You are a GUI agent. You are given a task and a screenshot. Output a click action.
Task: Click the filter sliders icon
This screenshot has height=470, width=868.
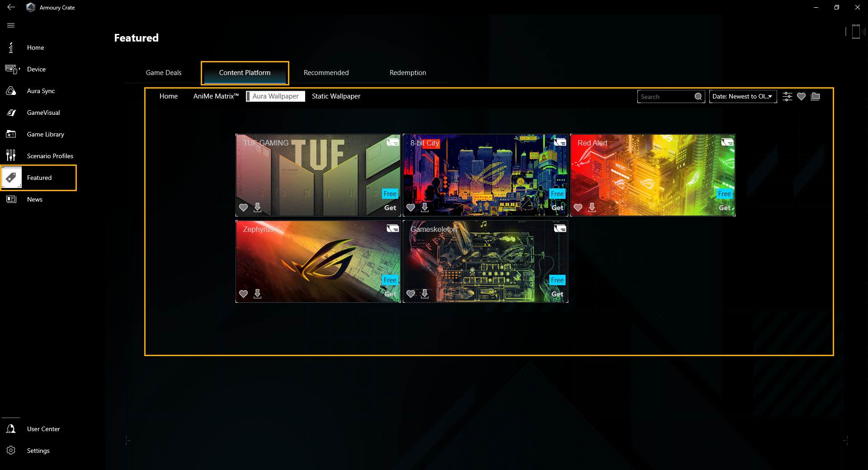click(x=787, y=97)
